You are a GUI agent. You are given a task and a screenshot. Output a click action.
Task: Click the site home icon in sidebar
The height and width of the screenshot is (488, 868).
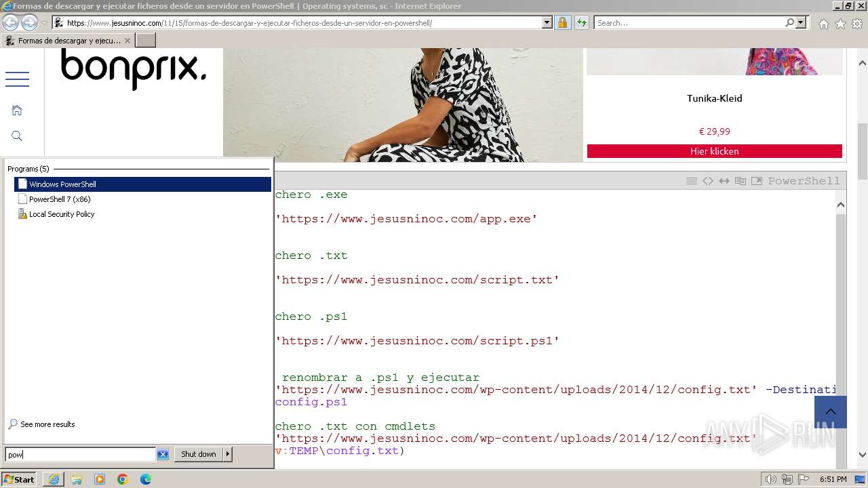[17, 110]
